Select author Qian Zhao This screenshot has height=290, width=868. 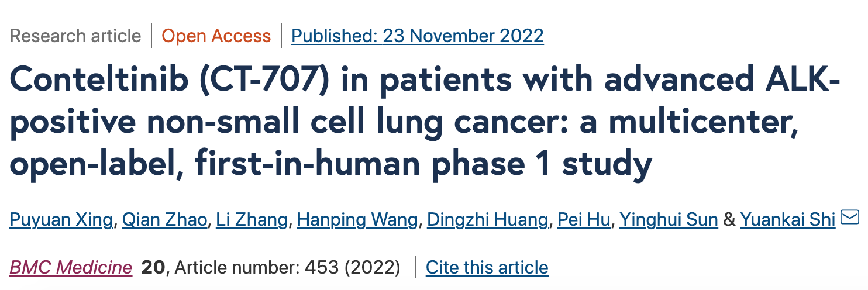tap(164, 220)
